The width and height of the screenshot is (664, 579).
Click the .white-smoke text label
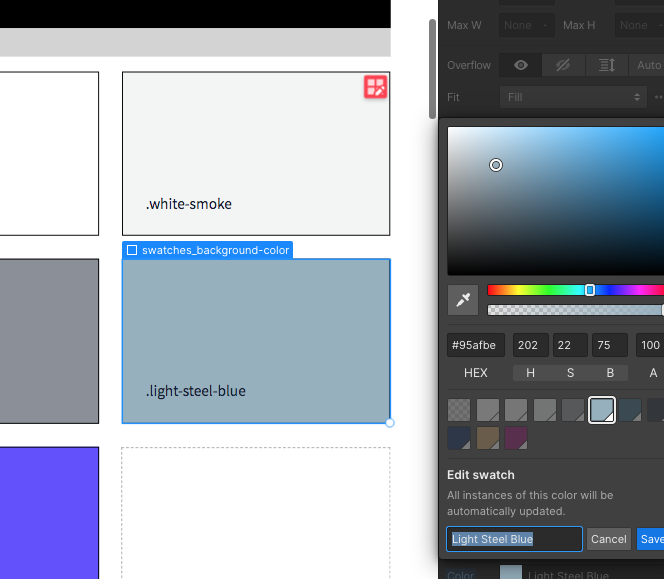[189, 204]
